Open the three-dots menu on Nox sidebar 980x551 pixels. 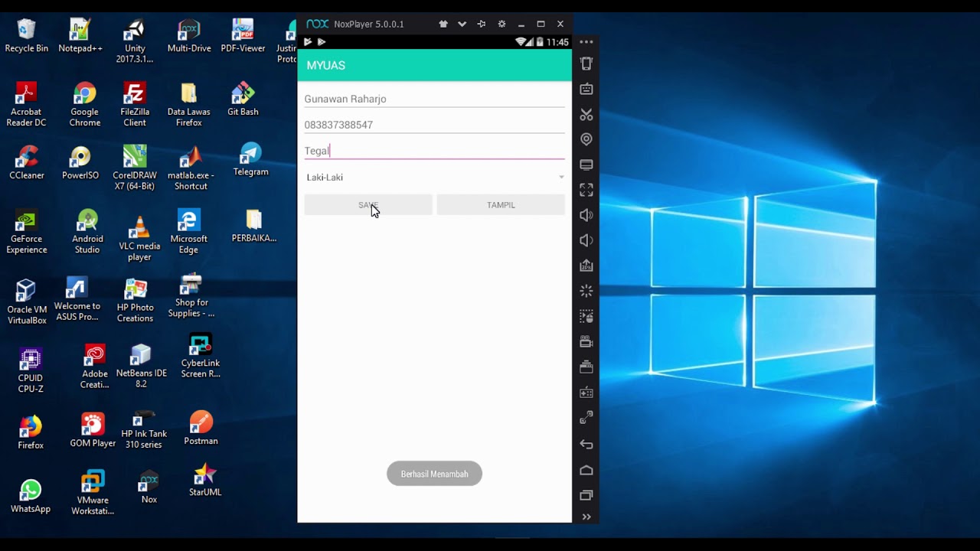pyautogui.click(x=586, y=42)
